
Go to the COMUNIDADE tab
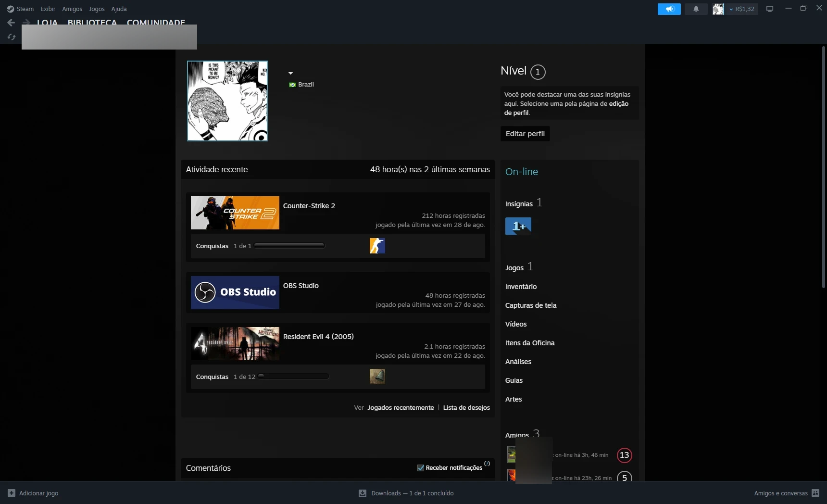156,22
